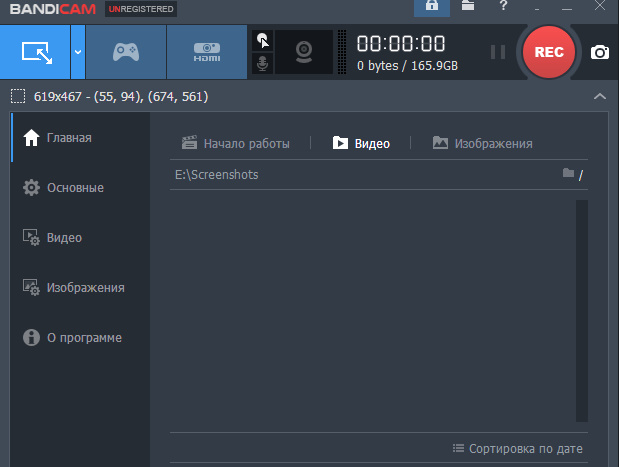This screenshot has width=619, height=467.
Task: Collapse the panel with the up chevron
Action: click(x=600, y=96)
